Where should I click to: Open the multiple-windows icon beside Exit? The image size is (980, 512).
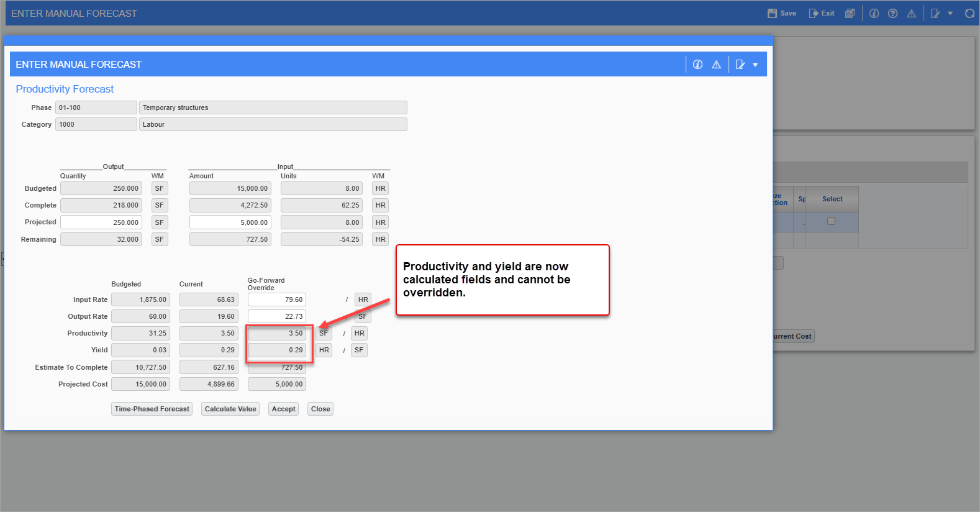[x=850, y=13]
